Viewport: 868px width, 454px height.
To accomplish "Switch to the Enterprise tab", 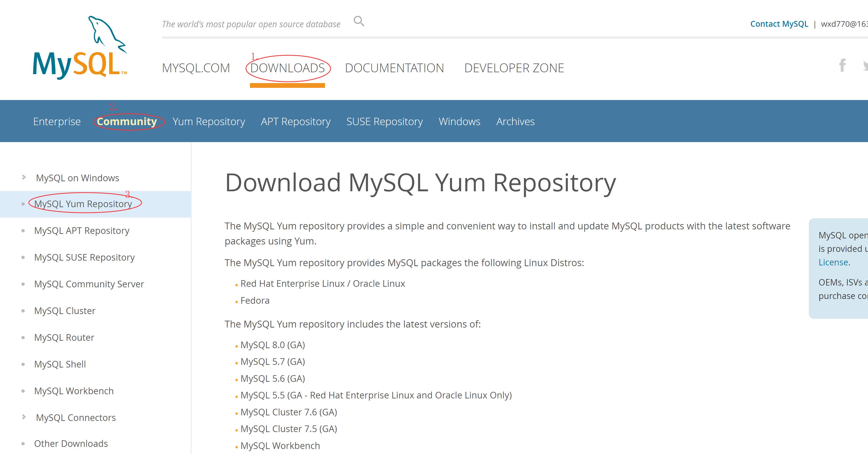I will point(57,121).
